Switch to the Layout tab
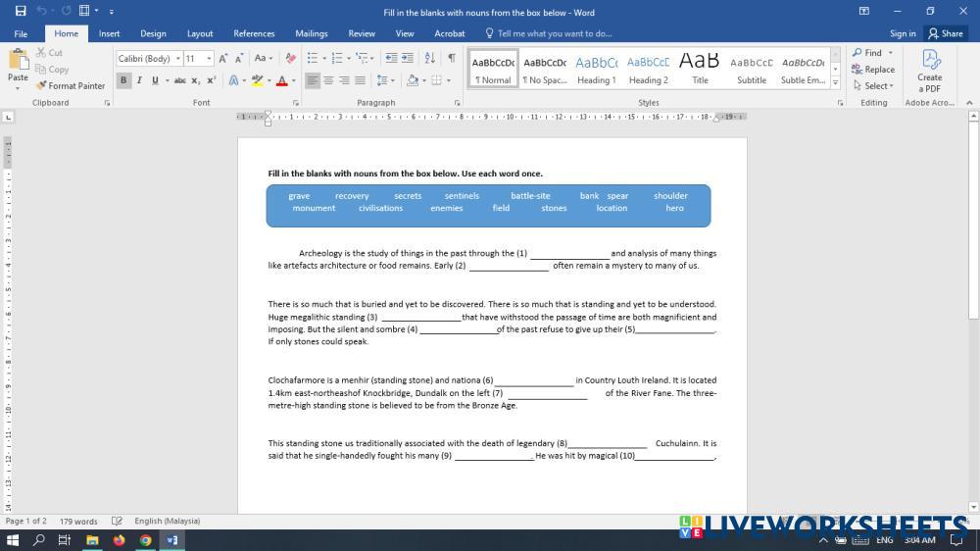980x551 pixels. click(200, 33)
